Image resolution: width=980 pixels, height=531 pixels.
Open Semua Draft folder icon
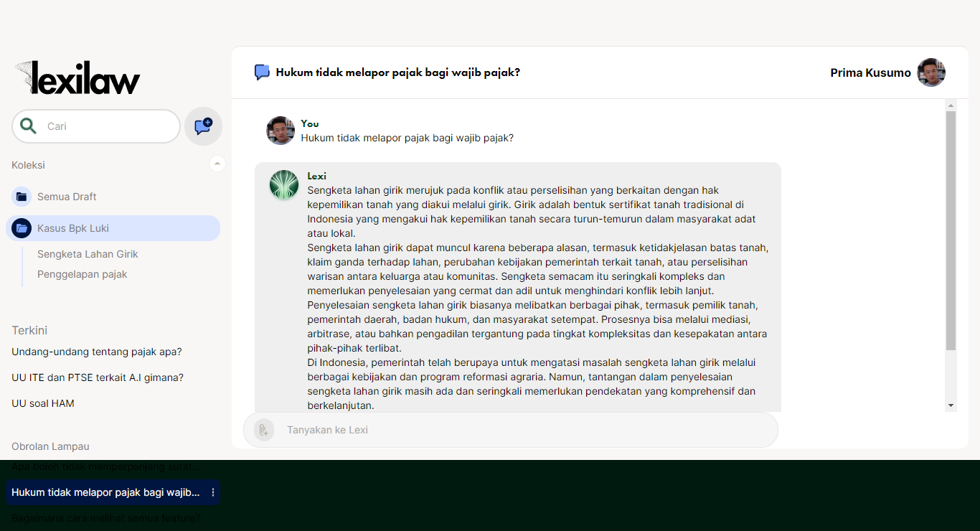point(22,197)
